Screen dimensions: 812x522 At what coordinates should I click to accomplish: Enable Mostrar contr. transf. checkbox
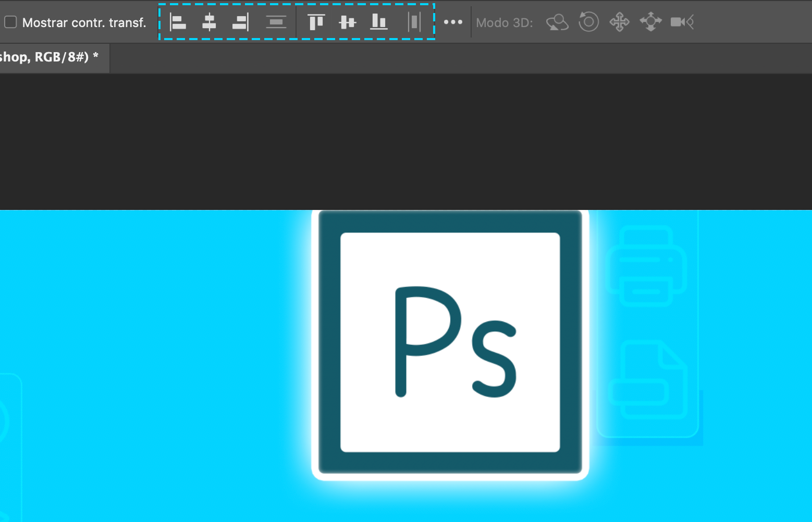[x=10, y=22]
